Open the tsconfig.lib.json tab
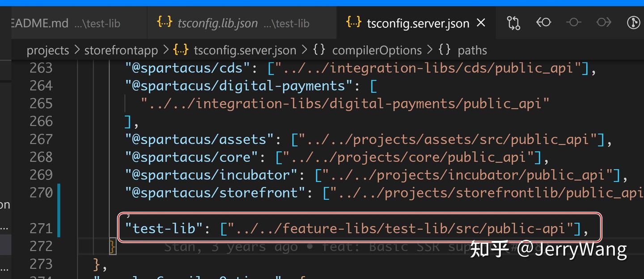Screen dimensions: 644x279 pyautogui.click(x=241, y=23)
